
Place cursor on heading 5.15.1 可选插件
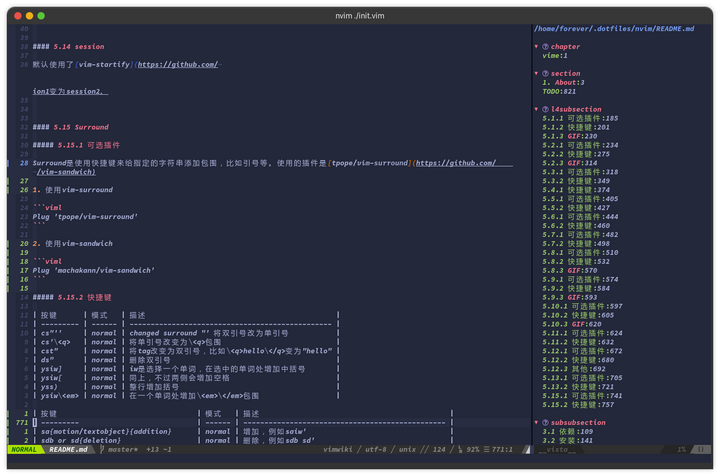(76, 145)
